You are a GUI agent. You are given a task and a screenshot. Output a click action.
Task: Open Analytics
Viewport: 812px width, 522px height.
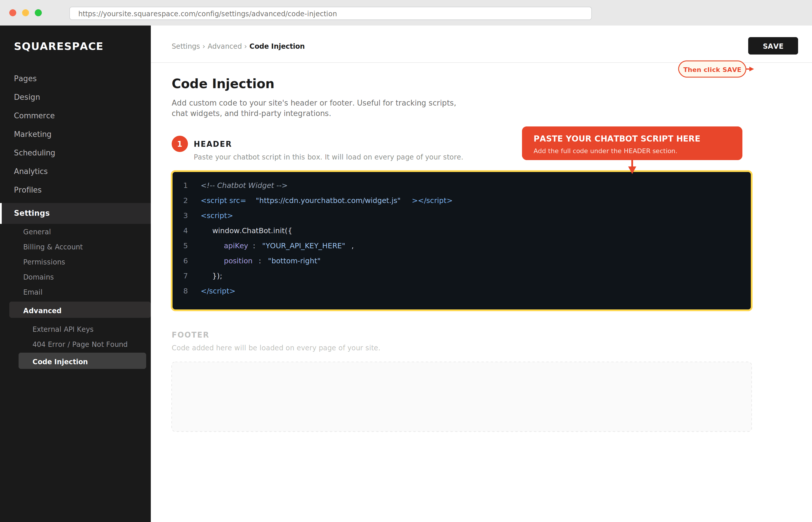click(x=30, y=171)
